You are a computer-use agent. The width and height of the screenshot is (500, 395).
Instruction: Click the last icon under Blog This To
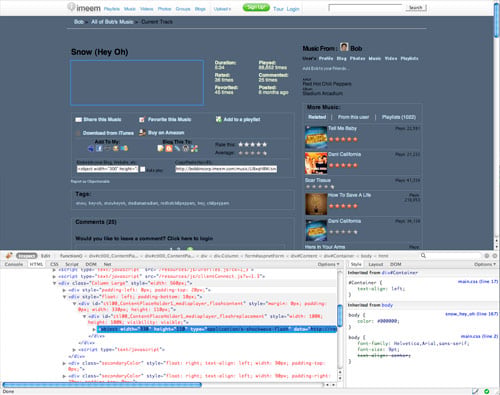(194, 148)
